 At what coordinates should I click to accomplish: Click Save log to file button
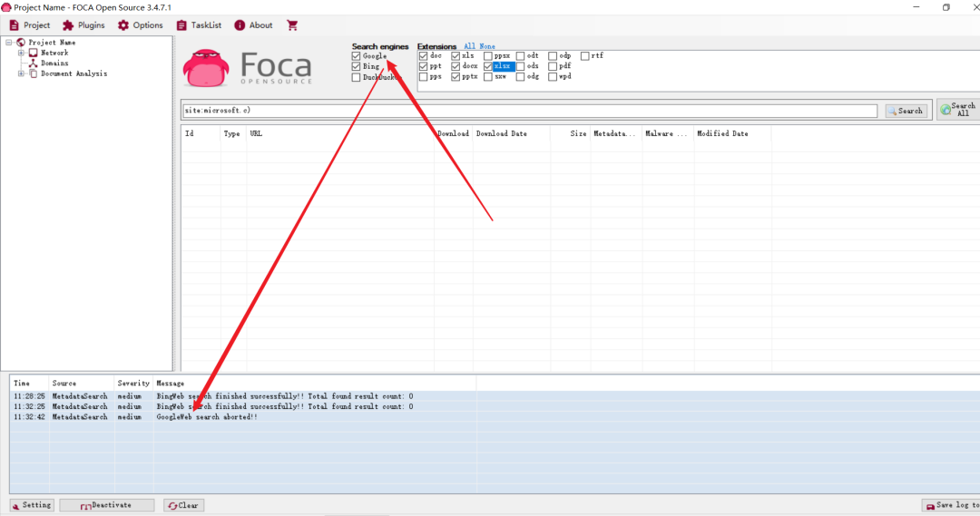(x=951, y=505)
